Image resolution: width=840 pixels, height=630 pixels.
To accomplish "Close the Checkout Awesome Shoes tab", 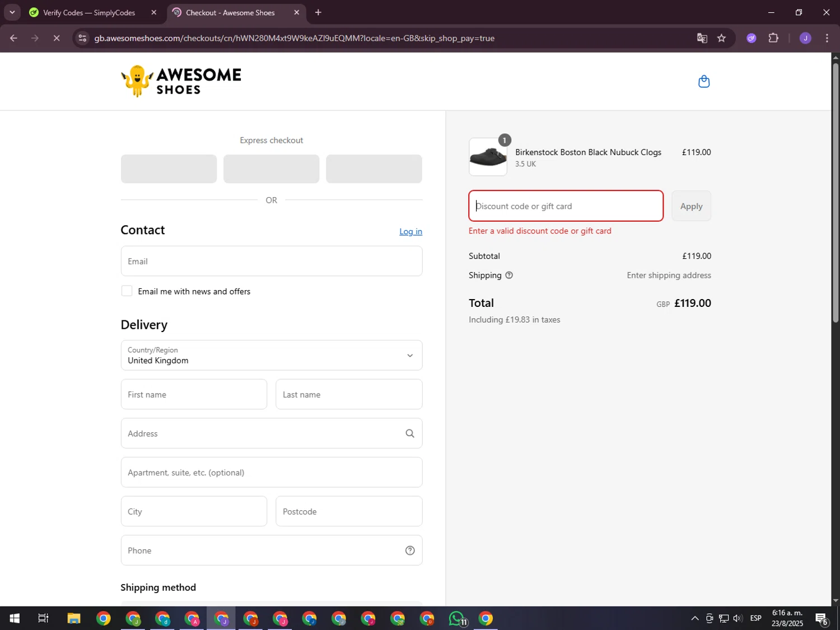I will pyautogui.click(x=297, y=12).
